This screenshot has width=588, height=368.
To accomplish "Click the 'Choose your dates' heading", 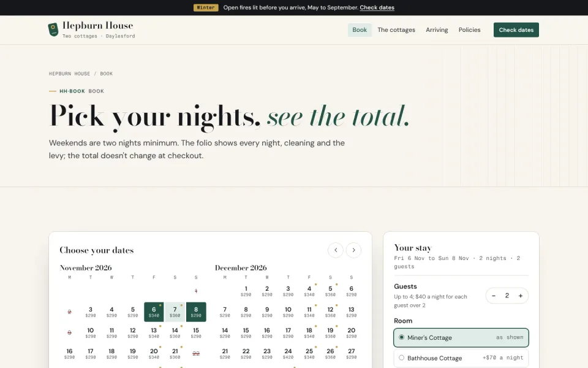I will click(96, 250).
